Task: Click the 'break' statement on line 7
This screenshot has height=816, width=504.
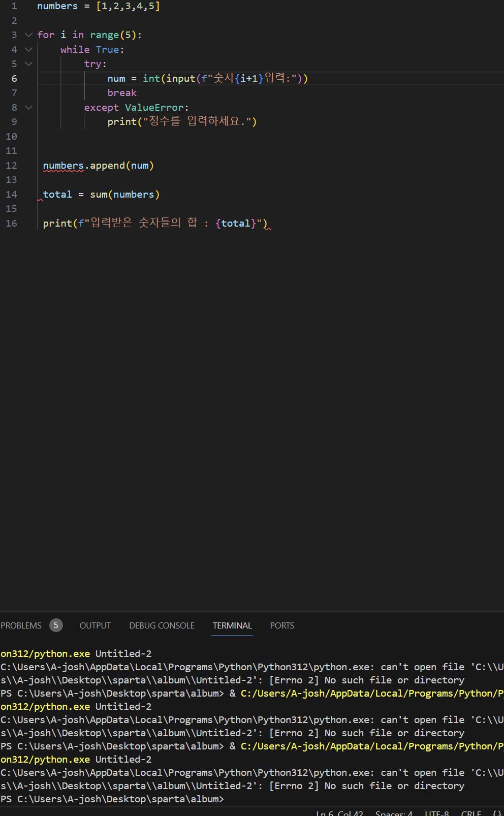Action: pyautogui.click(x=122, y=93)
